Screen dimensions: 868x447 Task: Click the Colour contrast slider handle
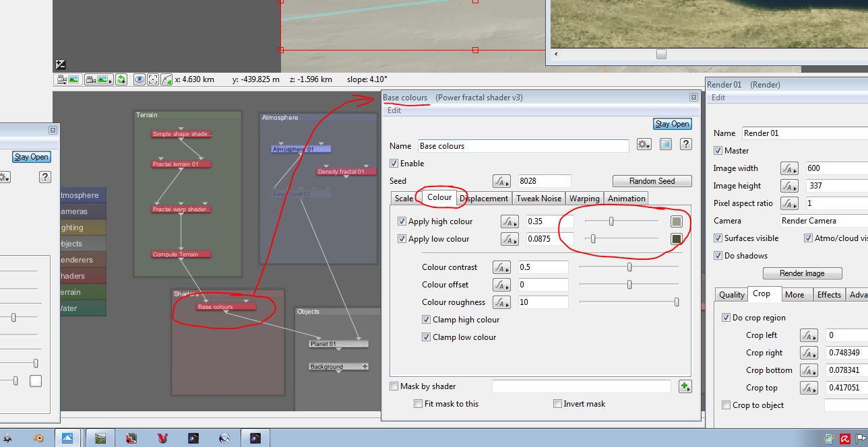click(629, 267)
